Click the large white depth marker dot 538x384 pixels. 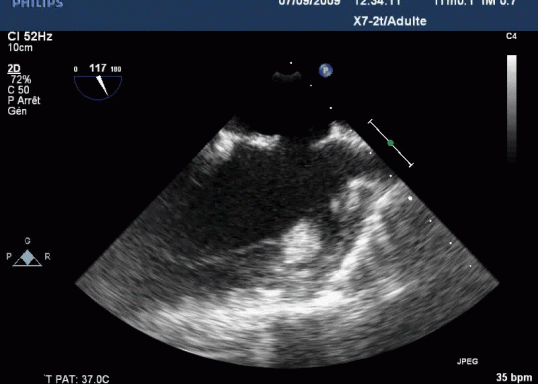[410, 198]
